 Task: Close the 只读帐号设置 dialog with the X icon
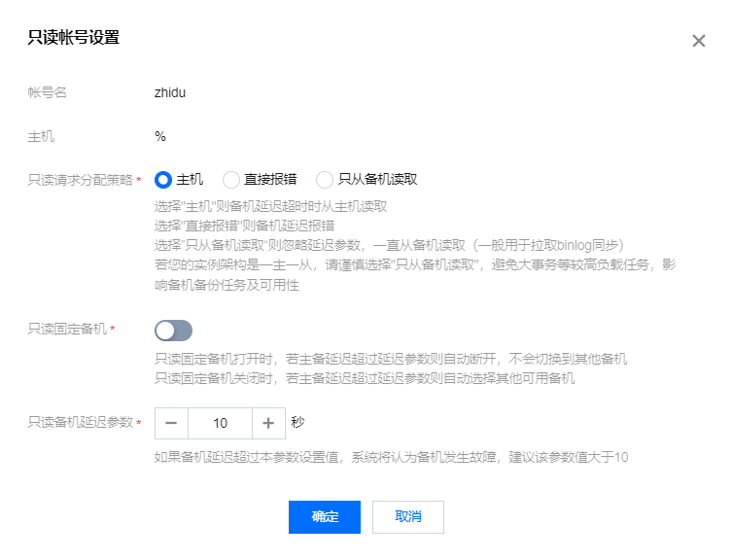click(698, 41)
